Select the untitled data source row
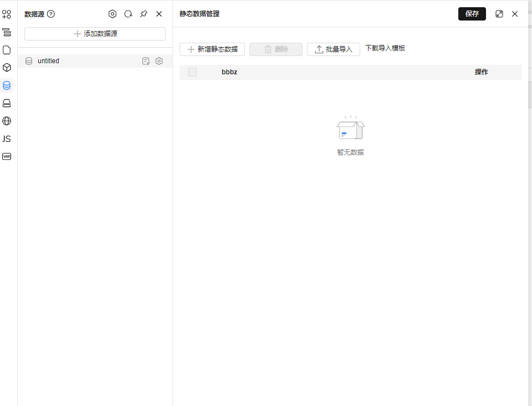Screen dimensions: 532x406 tap(95, 61)
